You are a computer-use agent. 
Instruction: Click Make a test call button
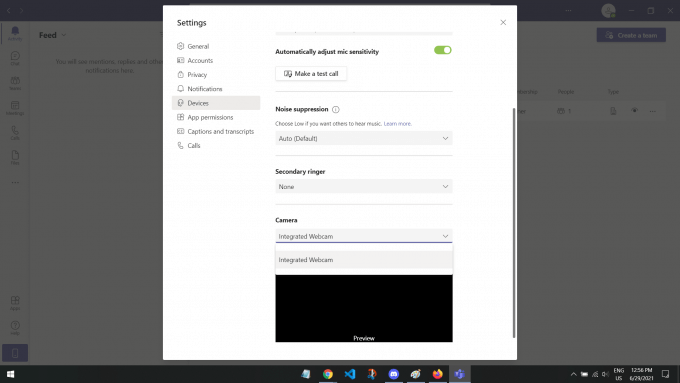[311, 74]
